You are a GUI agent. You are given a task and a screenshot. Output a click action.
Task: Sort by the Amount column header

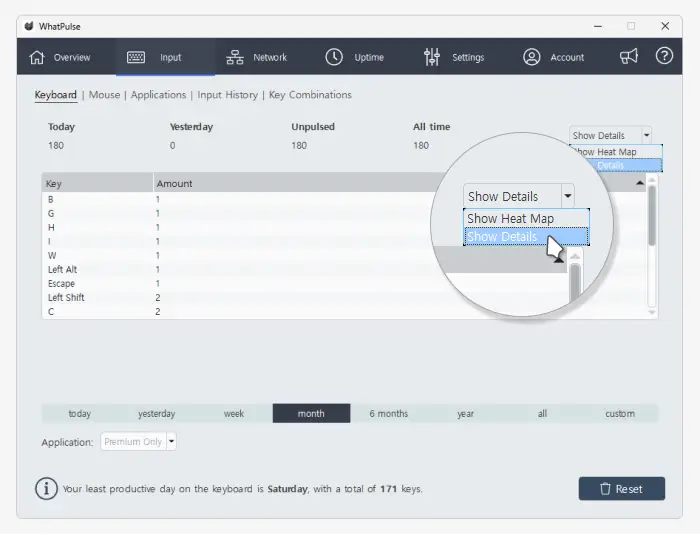(174, 184)
